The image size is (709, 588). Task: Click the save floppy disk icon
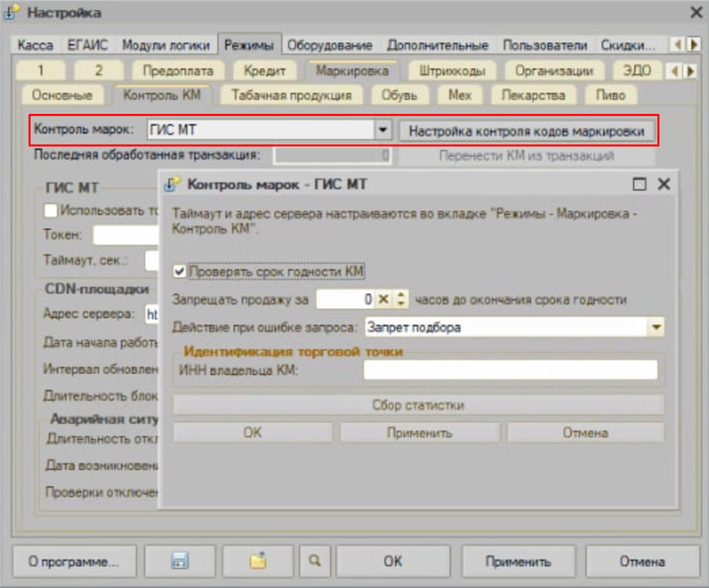[x=179, y=561]
